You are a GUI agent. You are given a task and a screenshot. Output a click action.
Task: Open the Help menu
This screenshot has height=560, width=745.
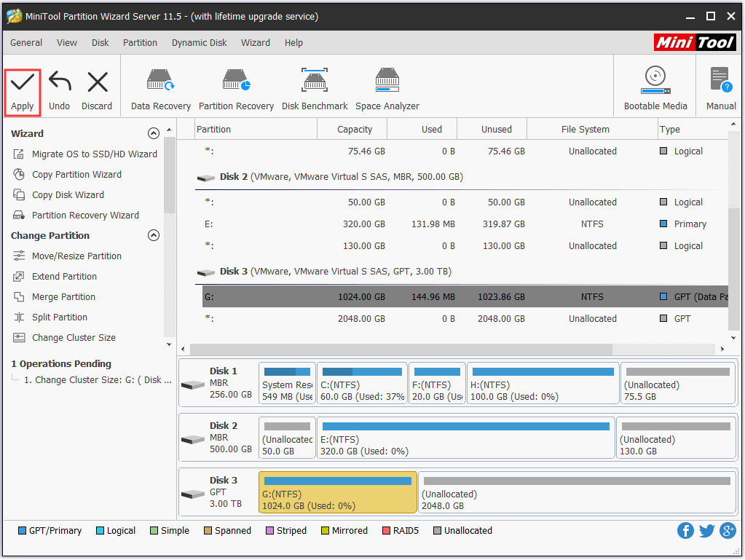coord(293,43)
